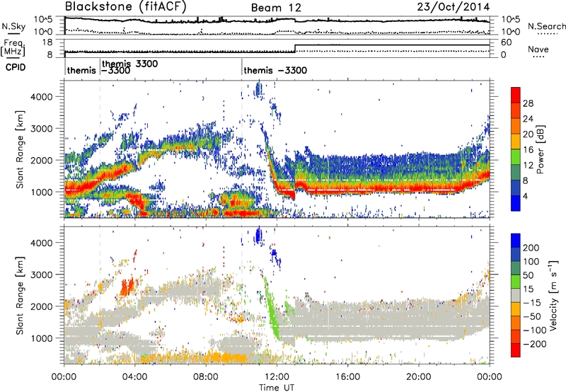This screenshot has width=566, height=392.
Task: Click the '28' label on Power colorbar
Action: click(528, 103)
